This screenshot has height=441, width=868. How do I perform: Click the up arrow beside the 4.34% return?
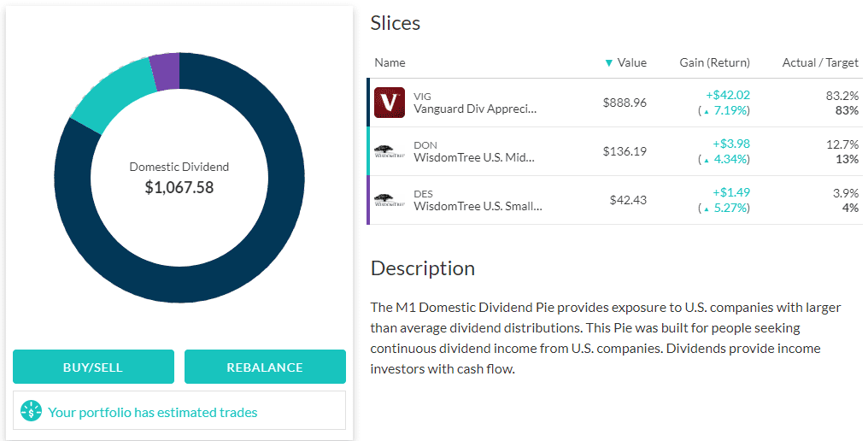click(x=707, y=160)
